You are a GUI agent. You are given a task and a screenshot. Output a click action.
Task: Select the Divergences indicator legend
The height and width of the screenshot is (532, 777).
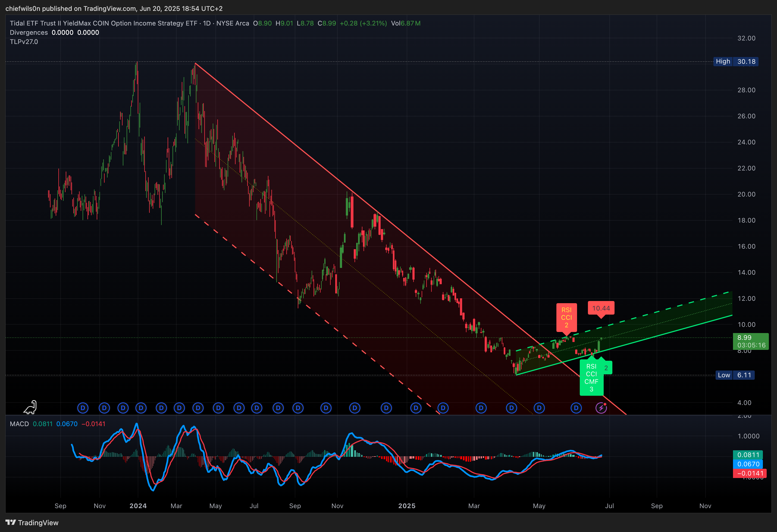pyautogui.click(x=29, y=32)
